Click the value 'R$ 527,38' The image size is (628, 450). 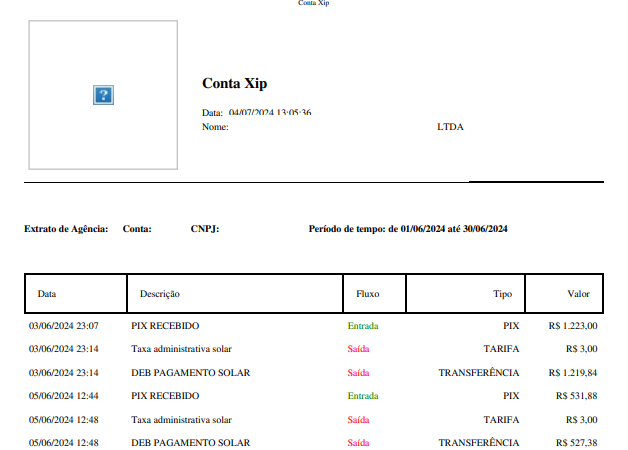coord(576,443)
